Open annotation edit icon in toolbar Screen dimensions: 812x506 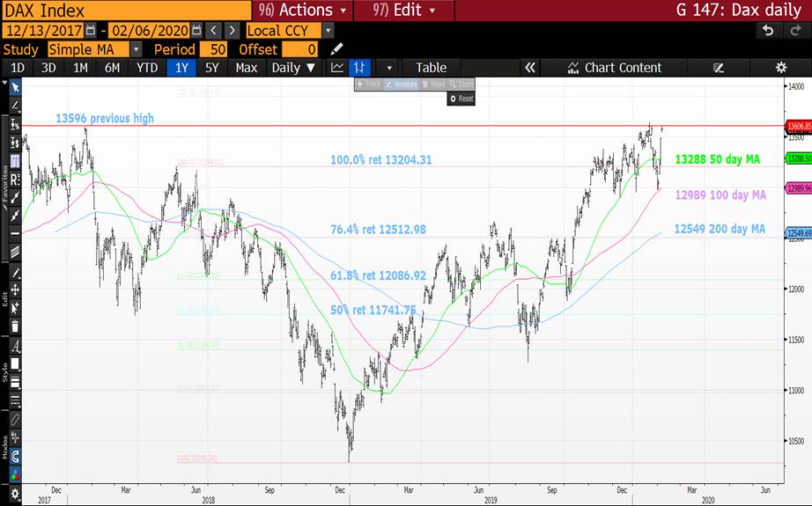pyautogui.click(x=719, y=68)
